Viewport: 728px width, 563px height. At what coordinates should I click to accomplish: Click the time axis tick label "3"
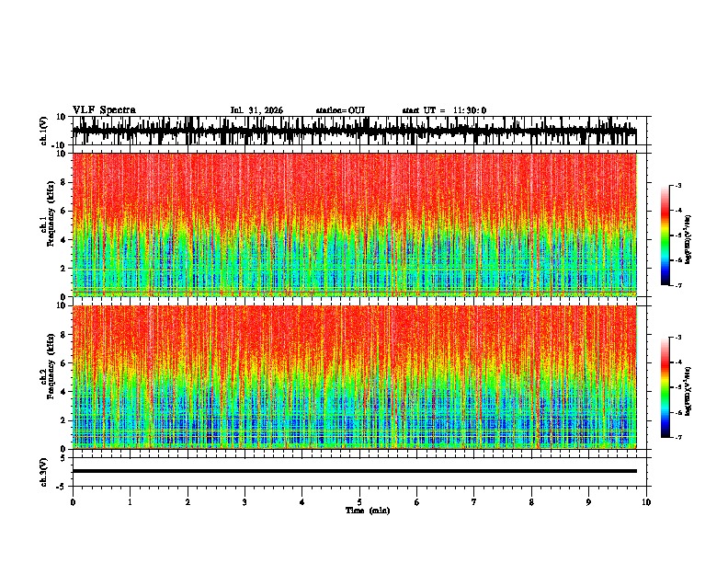tap(245, 502)
